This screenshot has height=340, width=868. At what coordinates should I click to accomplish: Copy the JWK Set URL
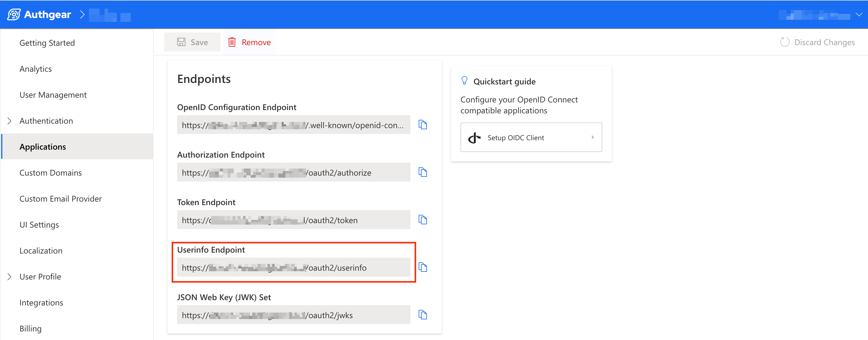coord(422,315)
